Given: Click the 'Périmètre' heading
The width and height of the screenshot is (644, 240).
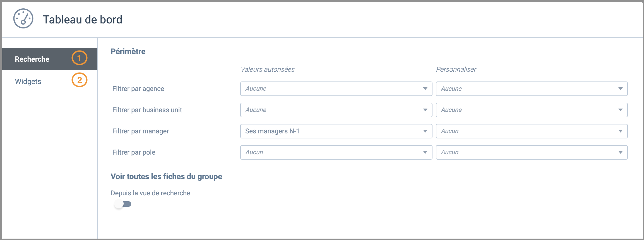Looking at the screenshot, I should [x=128, y=51].
